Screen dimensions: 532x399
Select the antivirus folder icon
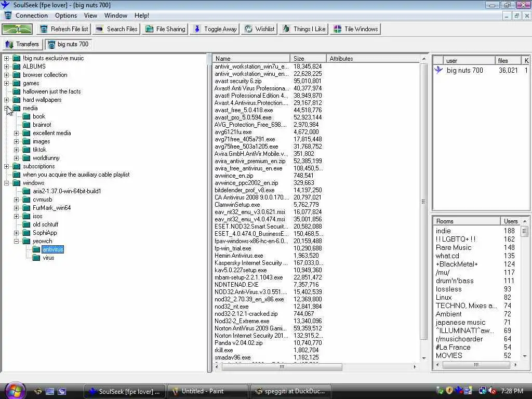(36, 249)
